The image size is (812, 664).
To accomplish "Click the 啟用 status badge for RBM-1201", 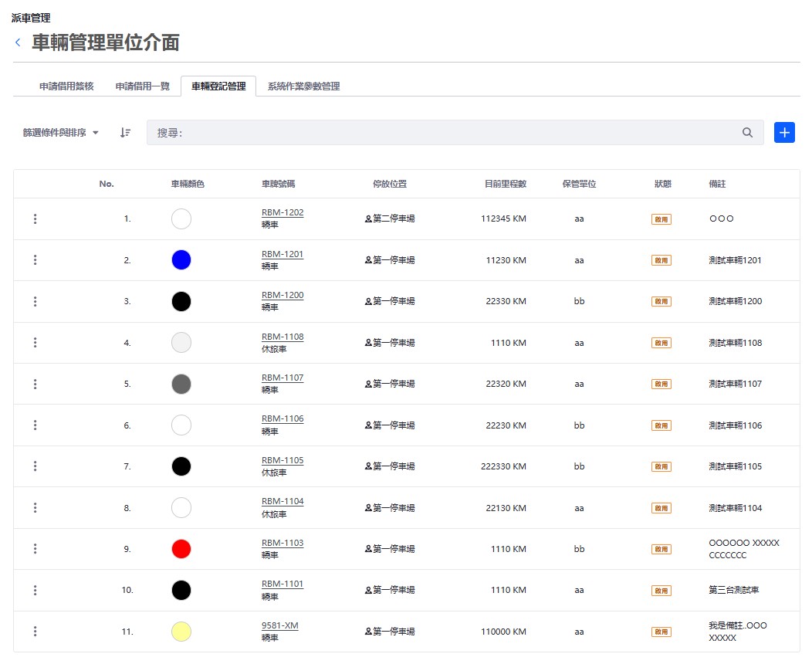I will pos(661,260).
